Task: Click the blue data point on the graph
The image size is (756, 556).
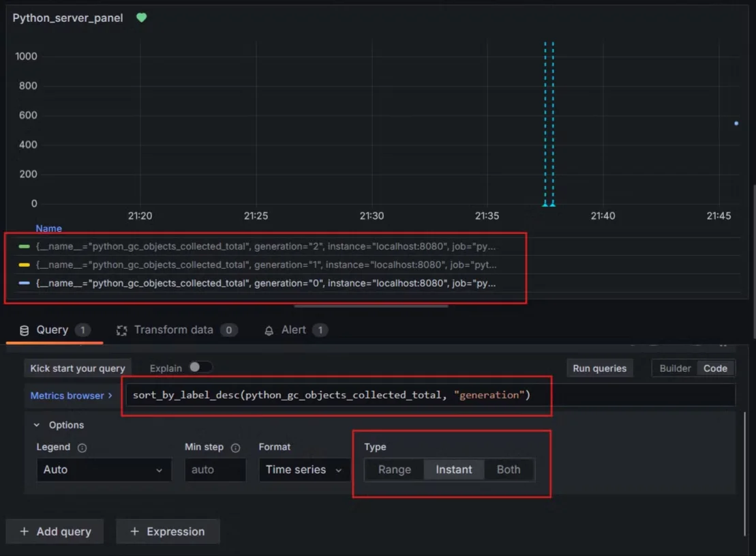Action: tap(736, 123)
